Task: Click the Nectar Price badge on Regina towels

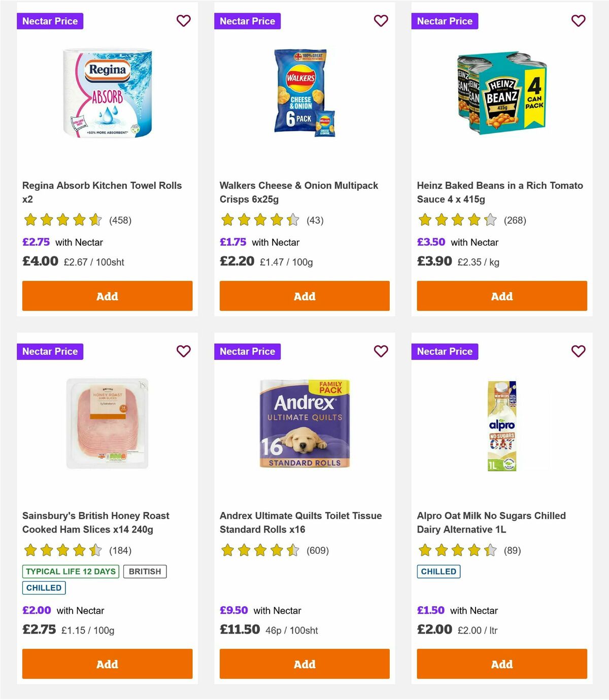Action: [x=50, y=21]
